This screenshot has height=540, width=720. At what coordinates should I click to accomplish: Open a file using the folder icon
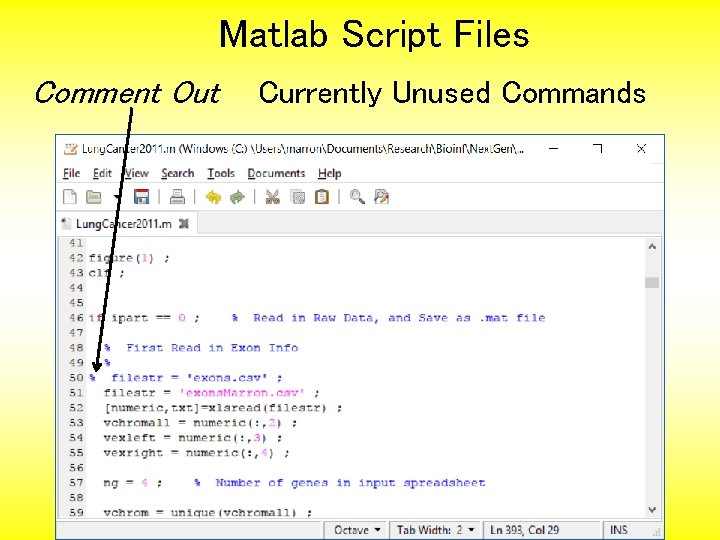(94, 197)
